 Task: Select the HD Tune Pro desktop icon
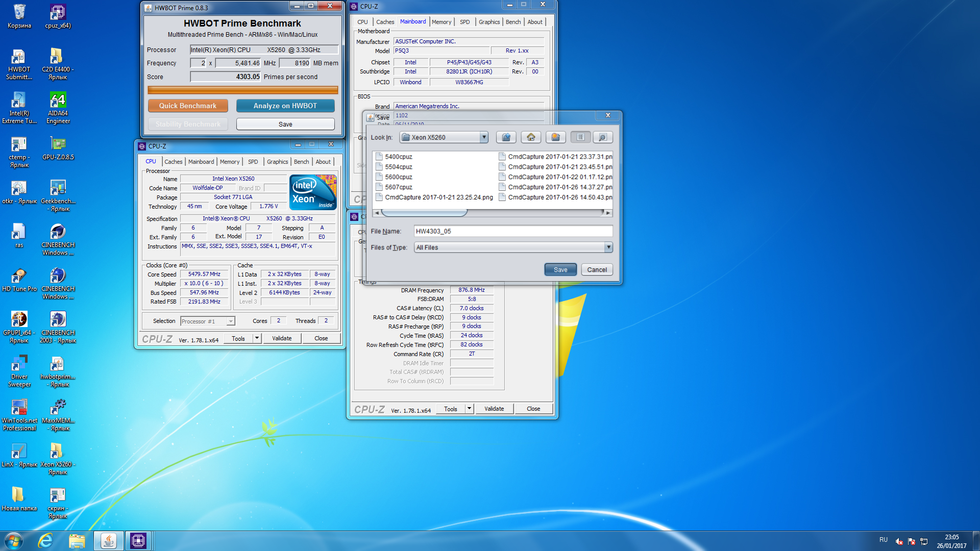pos(19,280)
